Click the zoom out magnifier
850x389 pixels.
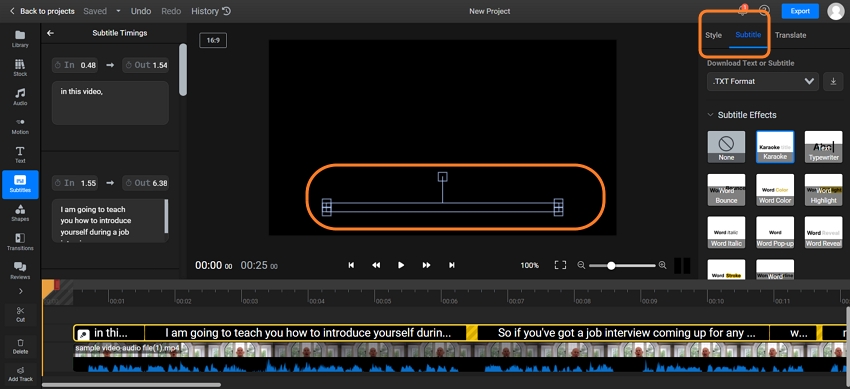coord(581,265)
